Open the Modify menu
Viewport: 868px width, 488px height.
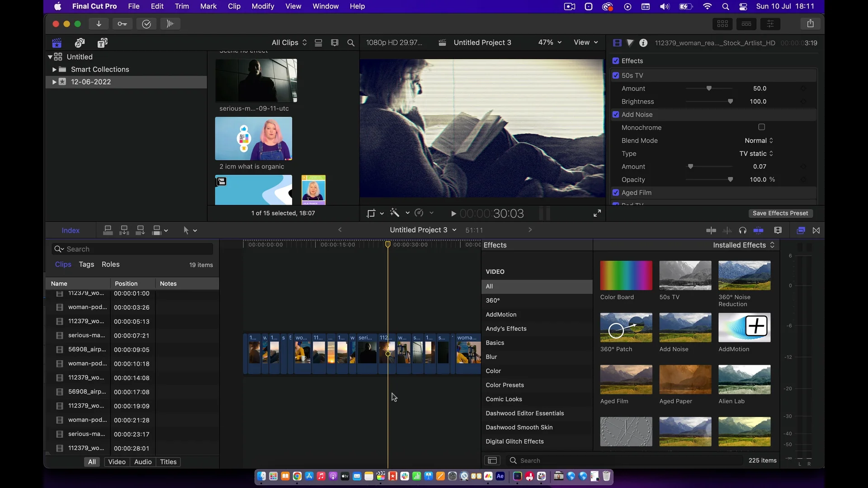click(263, 6)
